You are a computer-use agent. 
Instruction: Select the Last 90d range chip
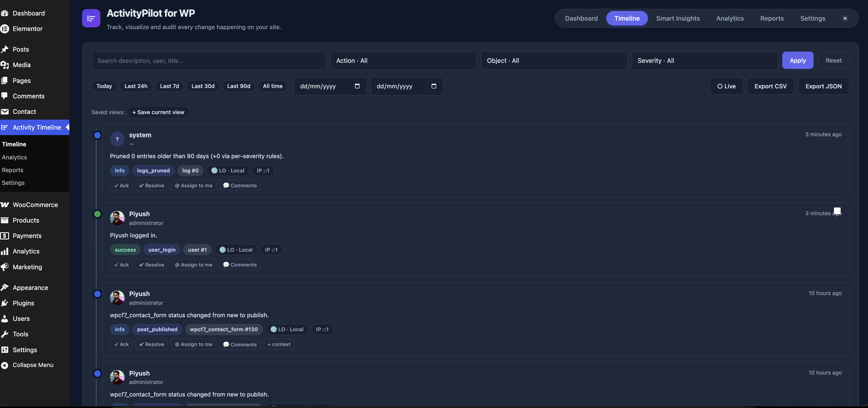click(x=239, y=86)
